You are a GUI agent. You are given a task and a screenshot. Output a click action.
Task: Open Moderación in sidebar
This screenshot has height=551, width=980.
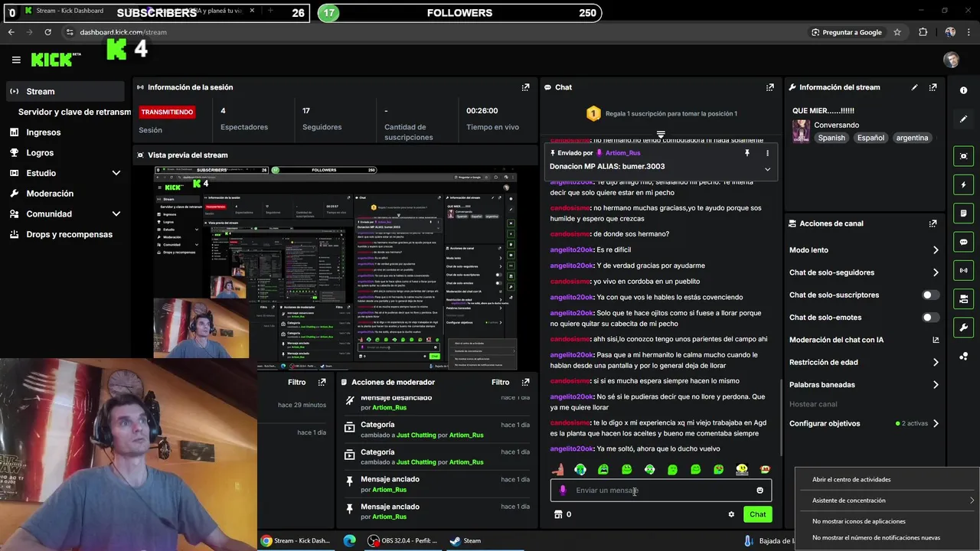click(x=50, y=194)
